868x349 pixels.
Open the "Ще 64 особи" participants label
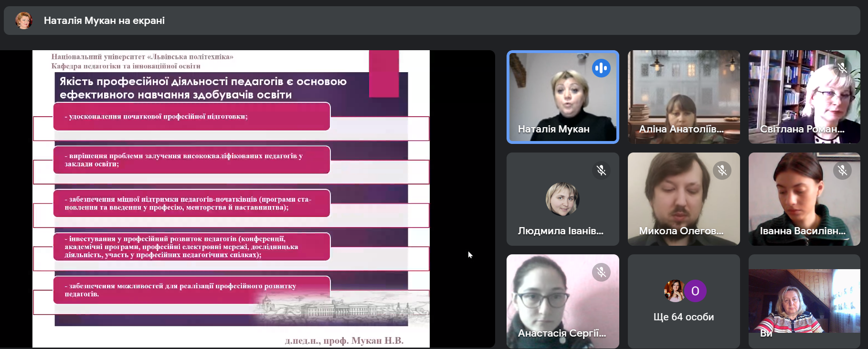(683, 317)
